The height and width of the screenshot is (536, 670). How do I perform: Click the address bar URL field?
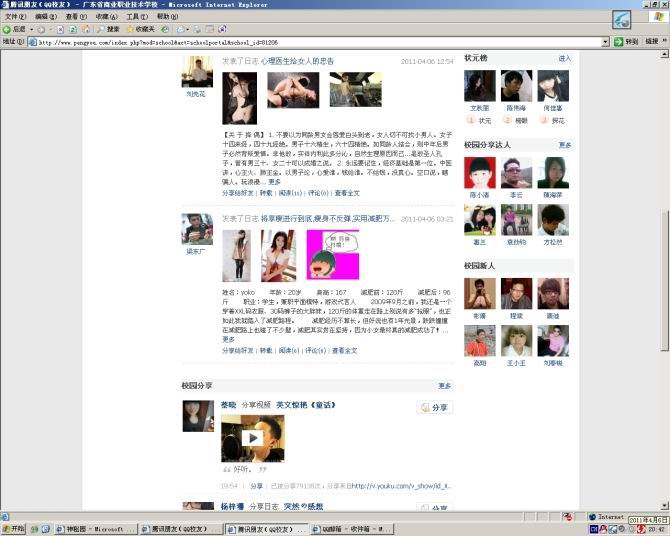coord(315,42)
